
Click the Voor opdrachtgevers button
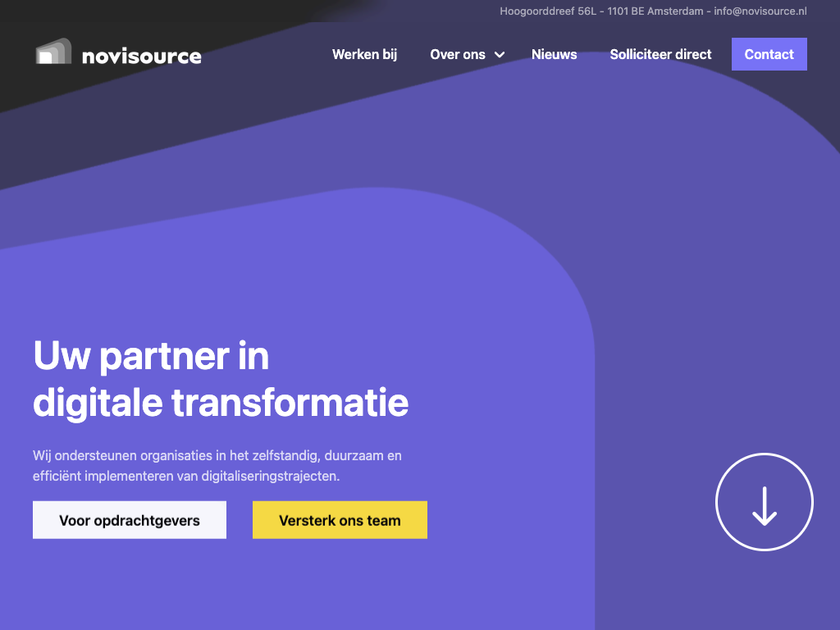130,520
